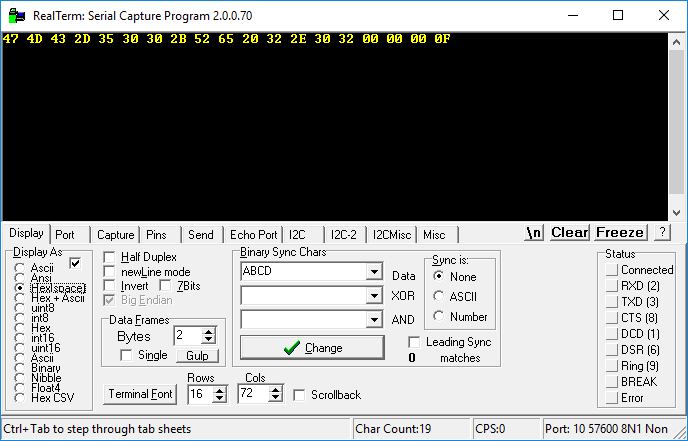Click the Rows input field
The width and height of the screenshot is (688, 441).
(201, 394)
